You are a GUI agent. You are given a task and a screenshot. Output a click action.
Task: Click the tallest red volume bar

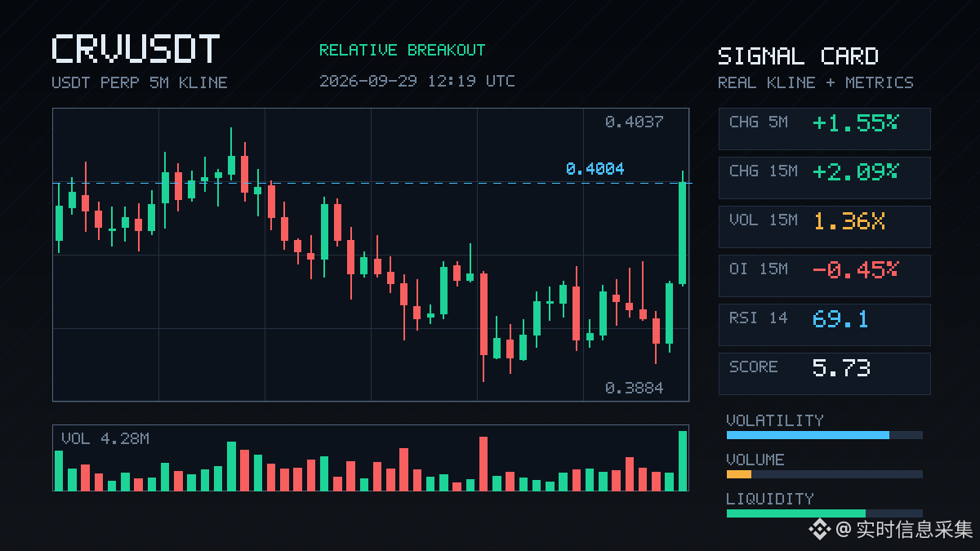pos(483,464)
